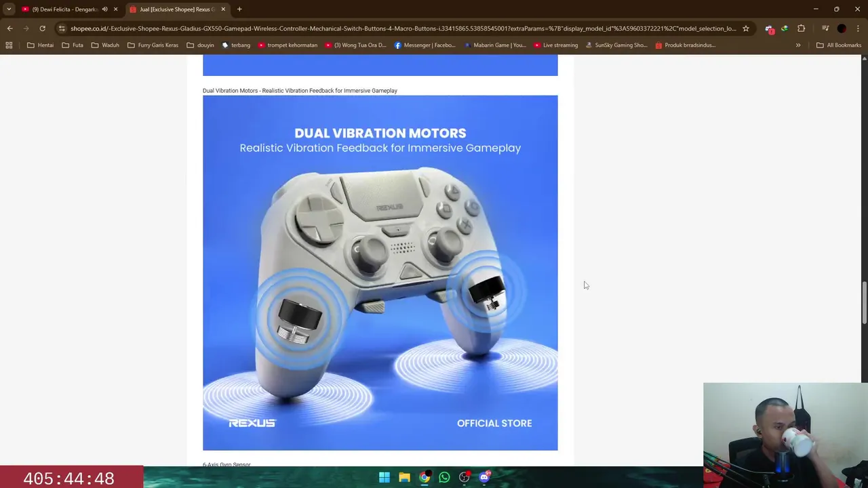Open the SunSky Gaming Sho... bookmark
The width and height of the screenshot is (868, 488).
[616, 45]
